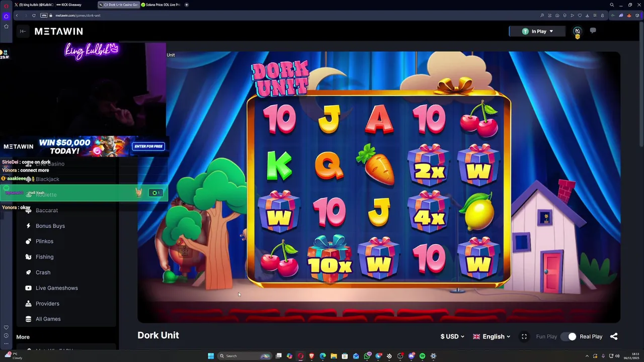This screenshot has width=644, height=362.
Task: Open Windows Start menu
Action: pyautogui.click(x=211, y=356)
